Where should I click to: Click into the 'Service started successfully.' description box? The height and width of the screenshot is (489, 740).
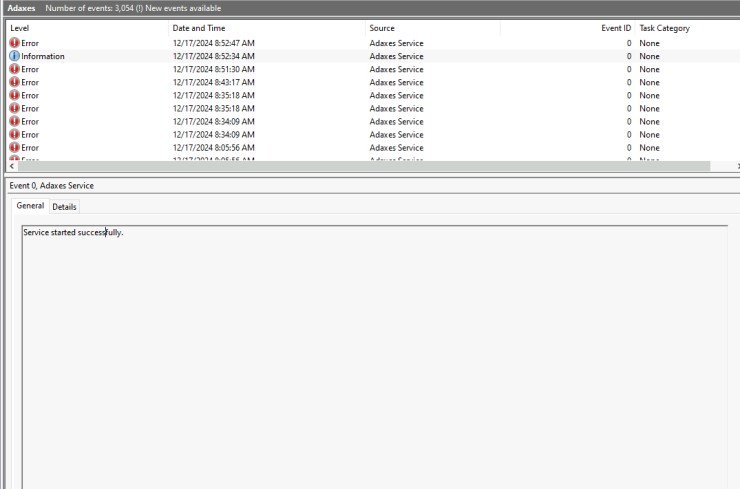click(x=375, y=357)
